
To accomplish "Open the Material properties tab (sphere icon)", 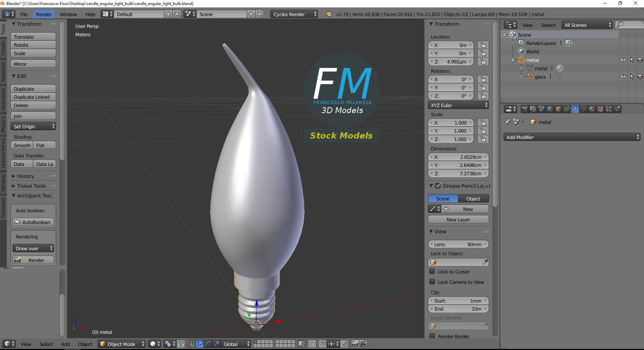I will 592,109.
